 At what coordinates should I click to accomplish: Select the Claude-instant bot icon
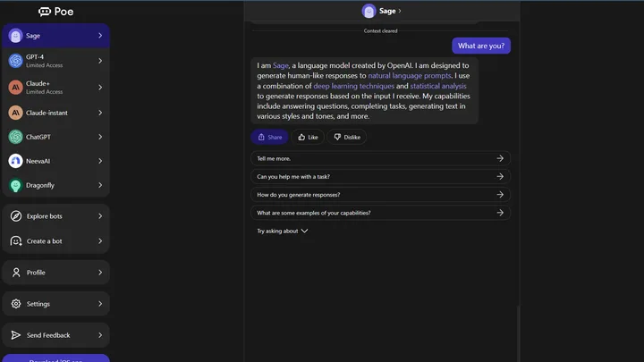coord(15,113)
